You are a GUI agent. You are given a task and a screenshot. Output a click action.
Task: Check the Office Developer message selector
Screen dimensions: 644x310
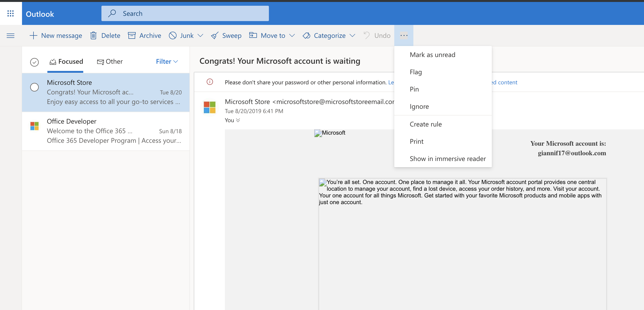pos(34,126)
